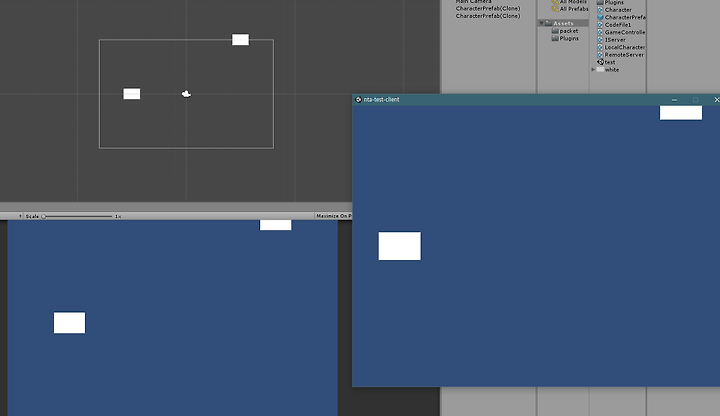Select the GameController script icon

(600, 32)
